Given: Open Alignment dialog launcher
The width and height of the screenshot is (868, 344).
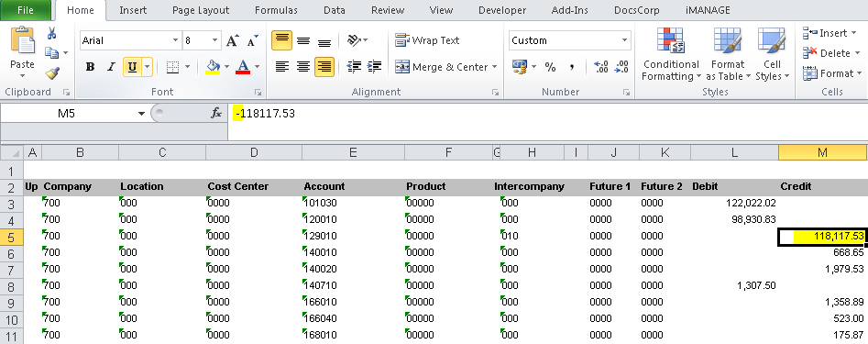Looking at the screenshot, I should [x=495, y=93].
